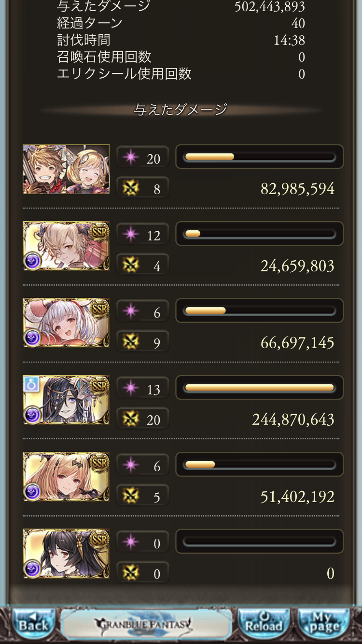This screenshot has height=644, width=362.
Task: Click the yellow charge attack icon showing 20
Action: pos(130,419)
